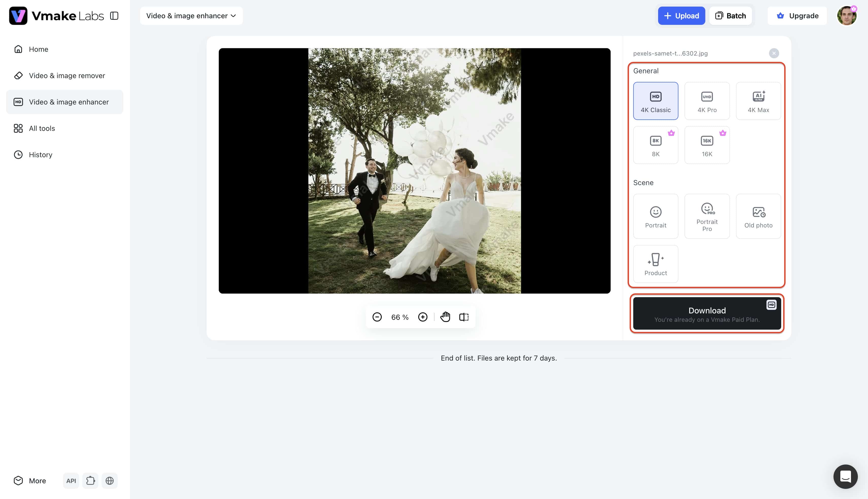Viewport: 868px width, 499px height.
Task: Click the Upgrade button
Action: [797, 16]
